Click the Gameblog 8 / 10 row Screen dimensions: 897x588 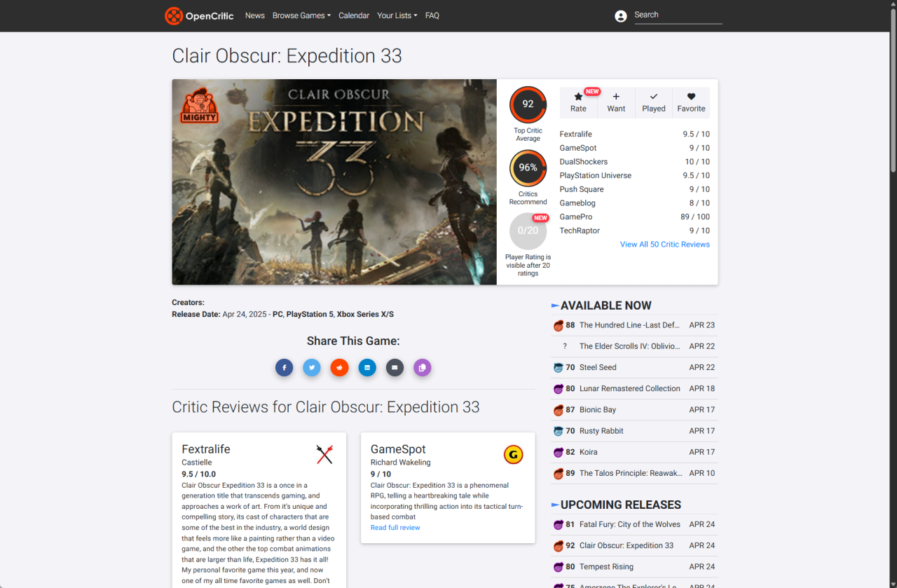(635, 203)
